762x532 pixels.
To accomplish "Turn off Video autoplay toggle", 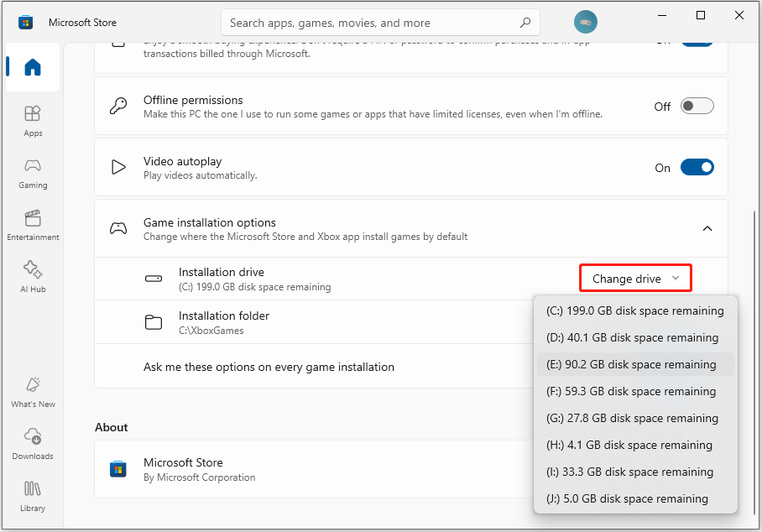I will [697, 167].
